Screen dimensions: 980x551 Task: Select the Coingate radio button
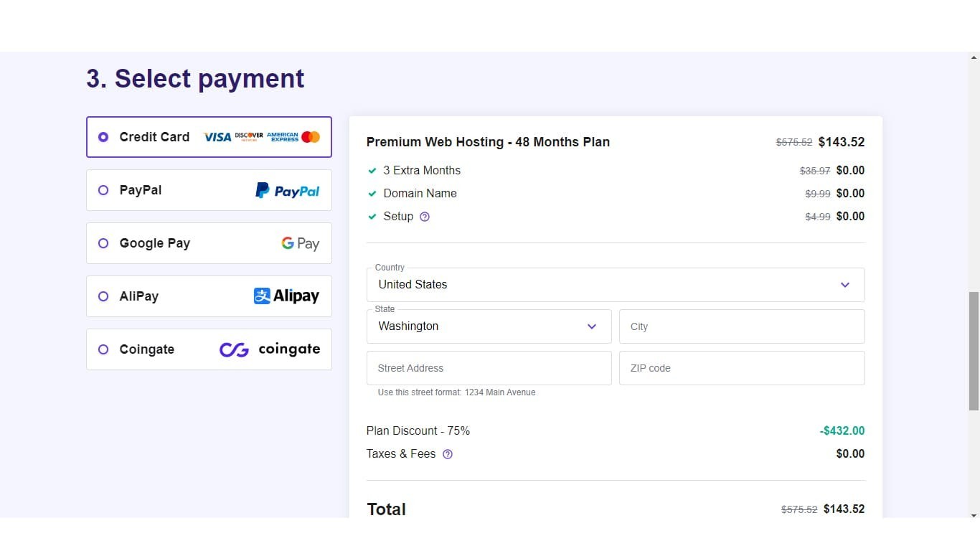pos(103,349)
